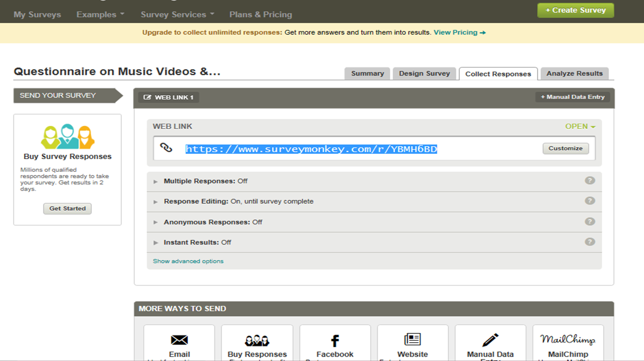This screenshot has height=361, width=644.
Task: Click the help icon for Instant Results
Action: pos(590,242)
